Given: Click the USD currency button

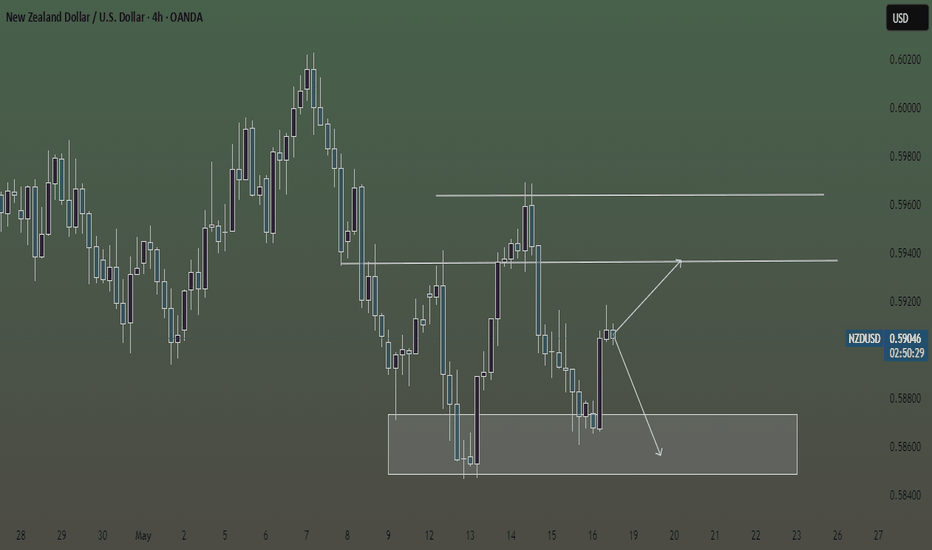Looking at the screenshot, I should pos(906,18).
